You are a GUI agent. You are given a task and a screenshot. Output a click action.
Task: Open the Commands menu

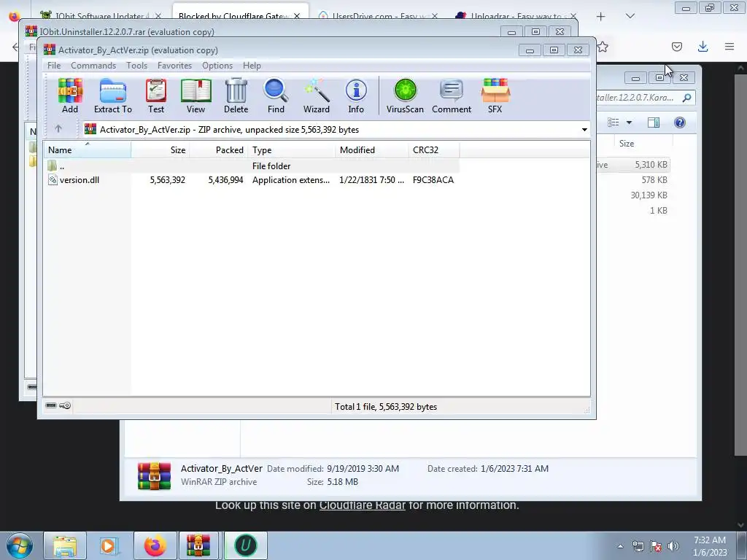pos(93,65)
